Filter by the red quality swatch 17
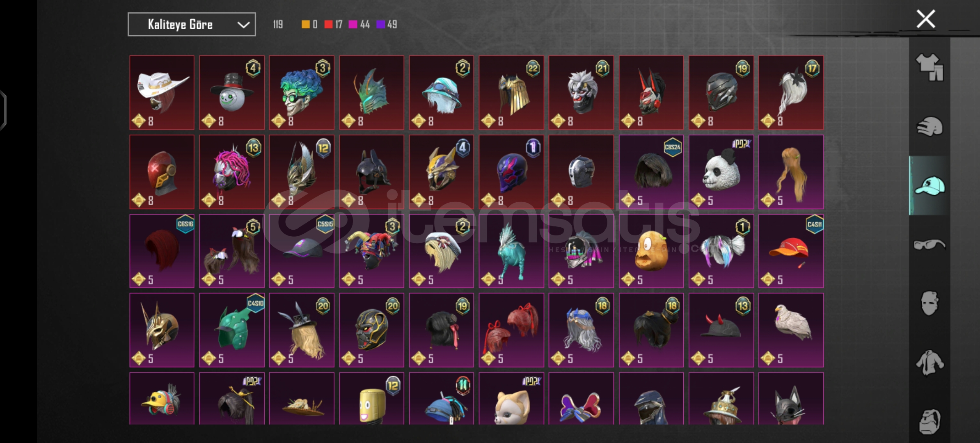This screenshot has width=980, height=443. [x=333, y=25]
